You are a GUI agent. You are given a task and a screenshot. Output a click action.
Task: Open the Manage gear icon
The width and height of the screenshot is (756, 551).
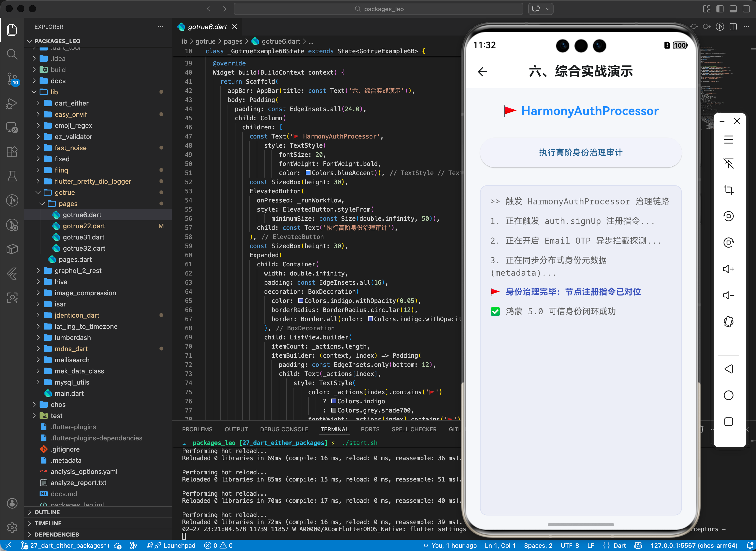(x=12, y=527)
